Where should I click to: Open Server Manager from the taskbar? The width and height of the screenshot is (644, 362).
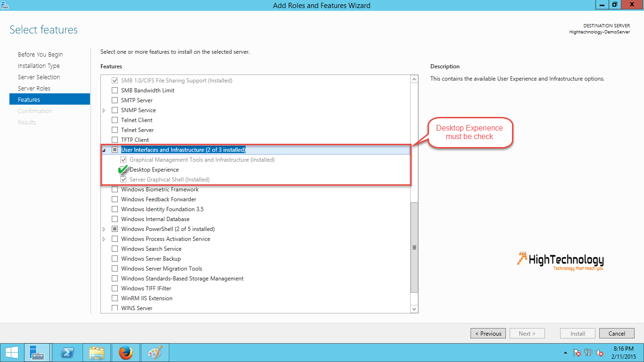[x=37, y=353]
